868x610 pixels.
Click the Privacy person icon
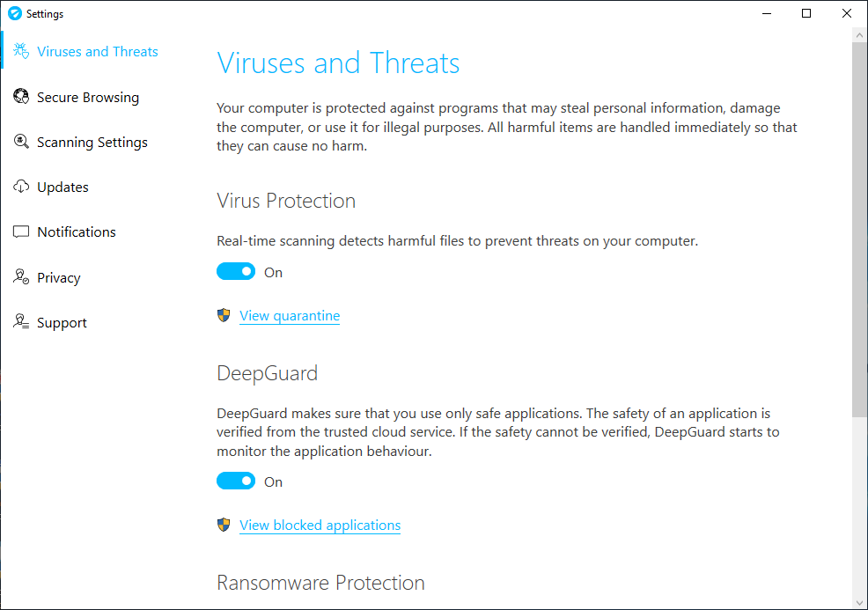click(x=21, y=277)
